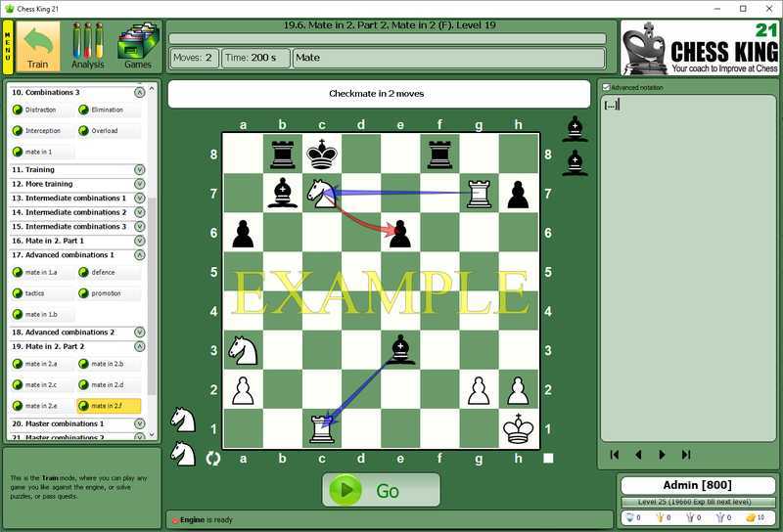Toggle the Advanced notation checkbox
The height and width of the screenshot is (532, 783).
click(x=606, y=88)
